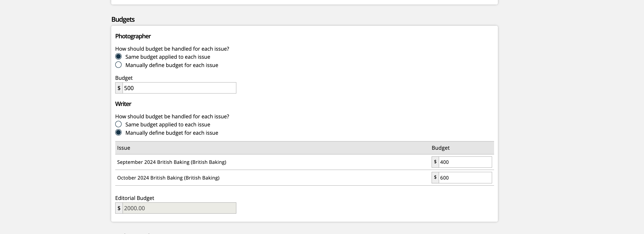The height and width of the screenshot is (234, 644).
Task: Focus the October 2024 writer budget input
Action: click(x=465, y=178)
